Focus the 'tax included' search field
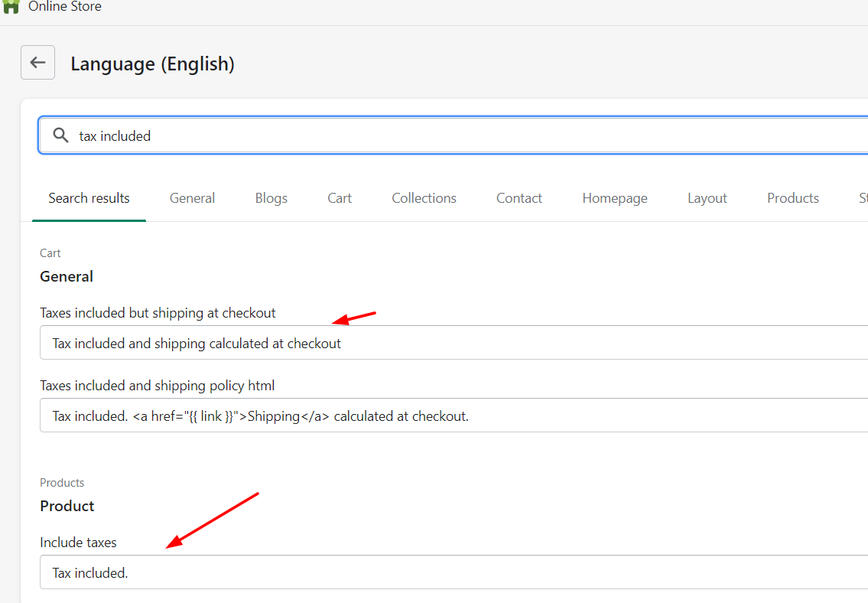This screenshot has width=868, height=603. pos(459,135)
